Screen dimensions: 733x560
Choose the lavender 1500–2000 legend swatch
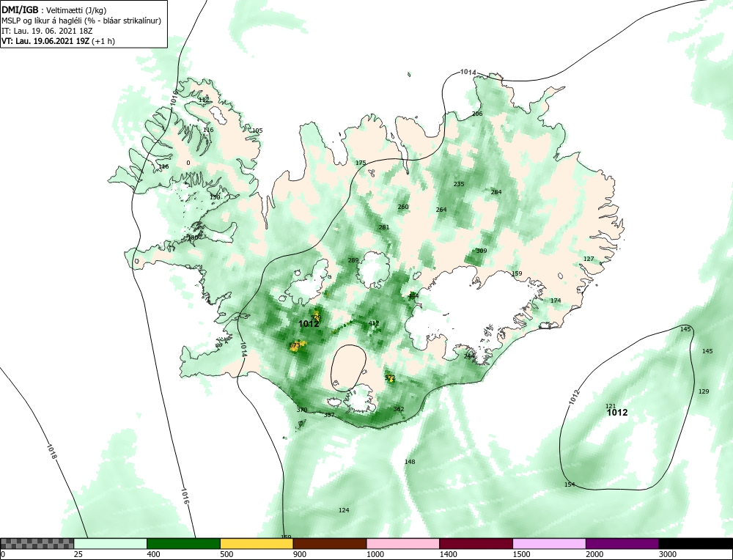point(549,543)
